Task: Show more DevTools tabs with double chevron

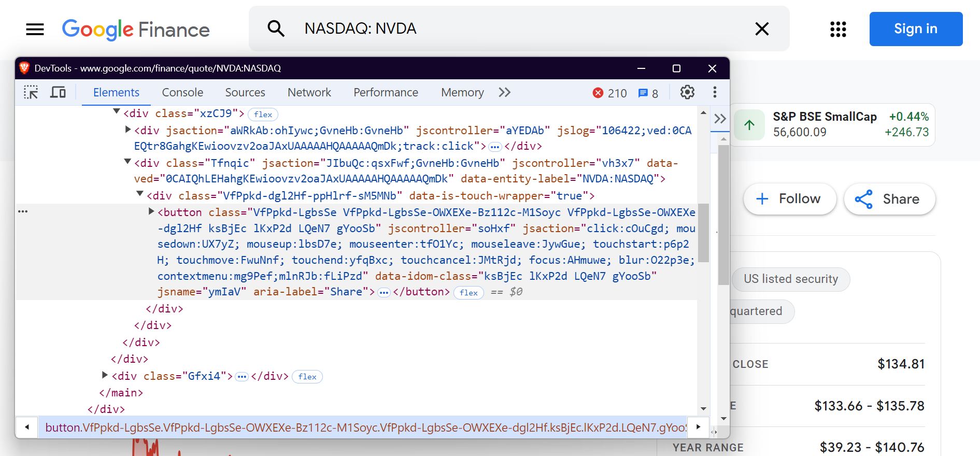Action: [504, 92]
